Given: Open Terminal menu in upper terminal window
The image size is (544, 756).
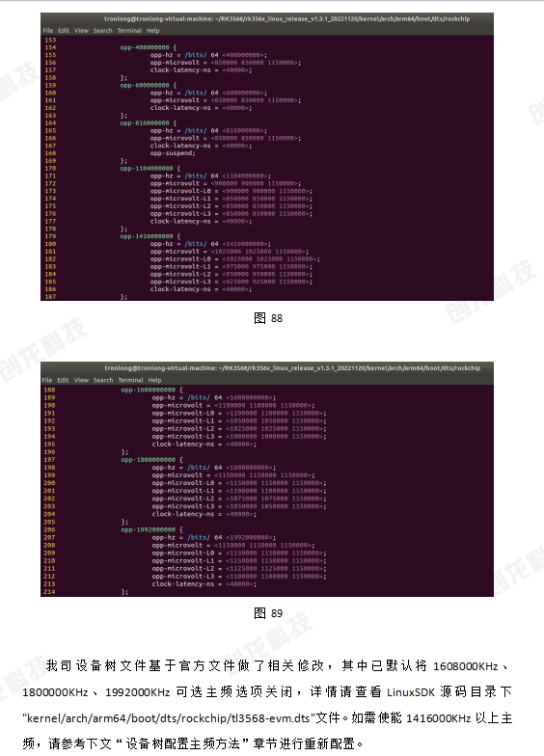Looking at the screenshot, I should [x=129, y=31].
